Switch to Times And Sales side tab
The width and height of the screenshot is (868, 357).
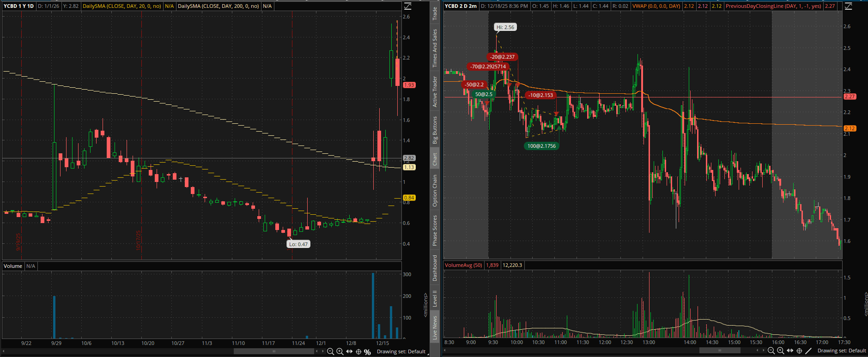(x=435, y=48)
